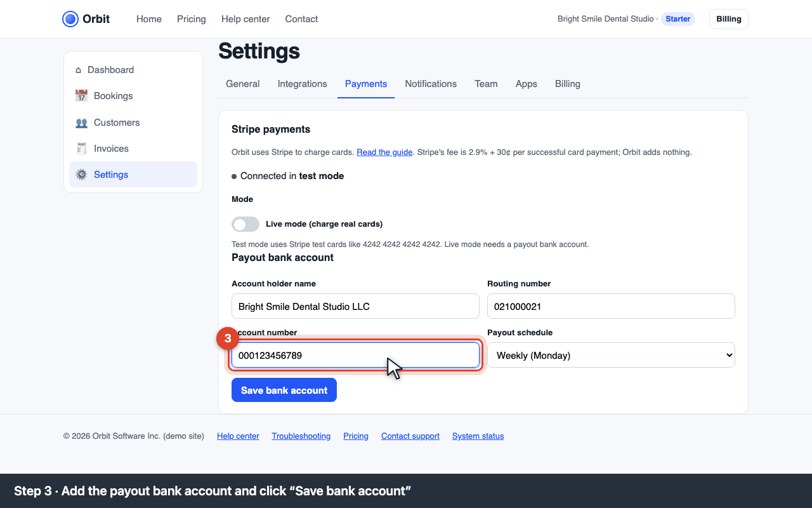The height and width of the screenshot is (508, 812).
Task: Click the Invoices document icon
Action: pyautogui.click(x=81, y=149)
